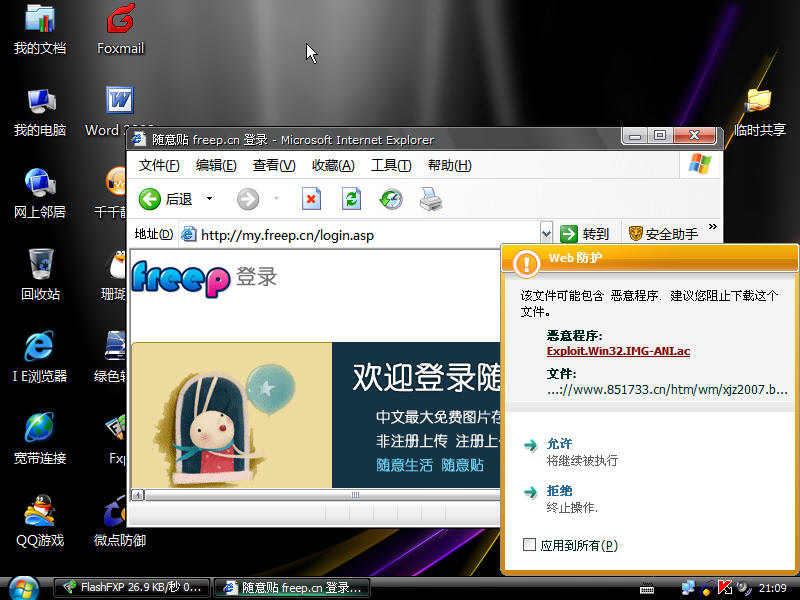This screenshot has width=800, height=600.
Task: Choose 允许 to allow the download
Action: tap(559, 444)
